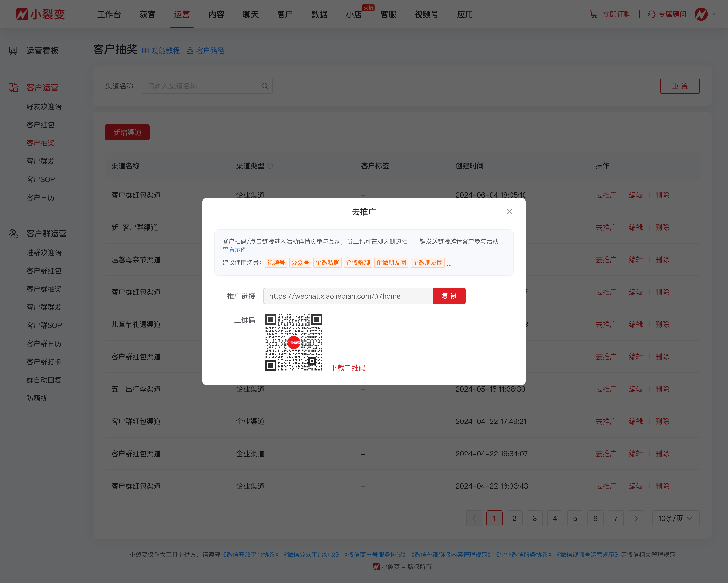Click 编辑 for 新-客户群渠道 row
728x583 pixels.
pyautogui.click(x=636, y=227)
